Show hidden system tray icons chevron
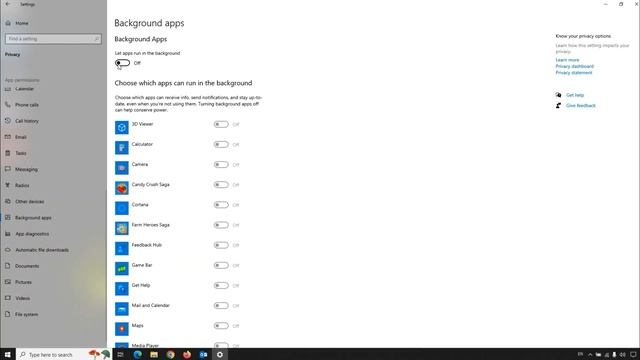The height and width of the screenshot is (360, 640). point(590,354)
